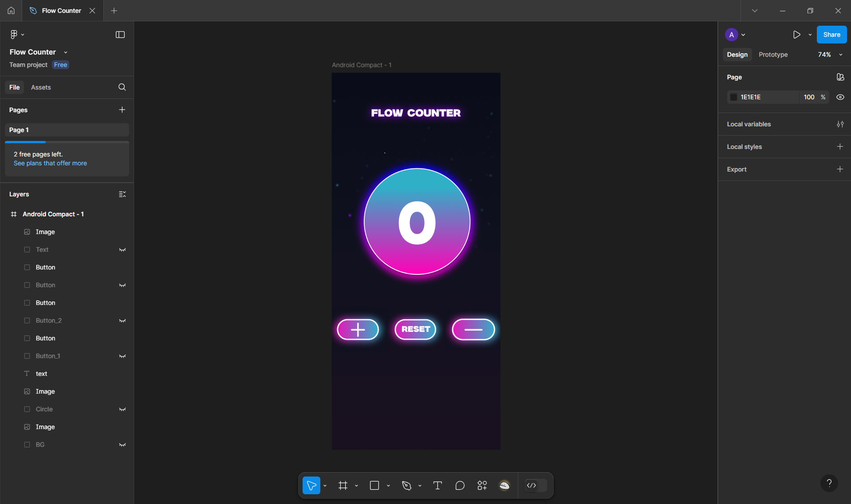Click the Android Compact - 1 frame icon

14,214
